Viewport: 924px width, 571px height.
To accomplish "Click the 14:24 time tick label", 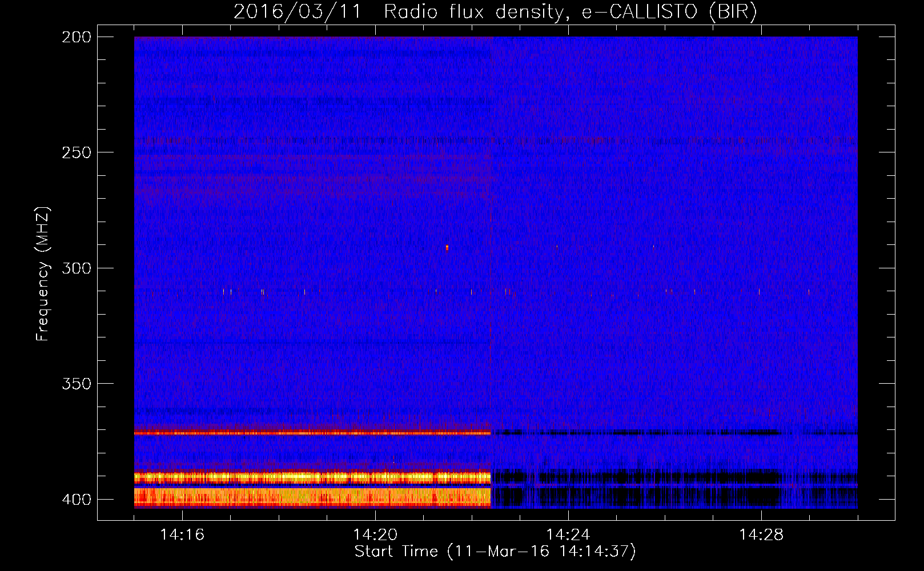I will [568, 534].
